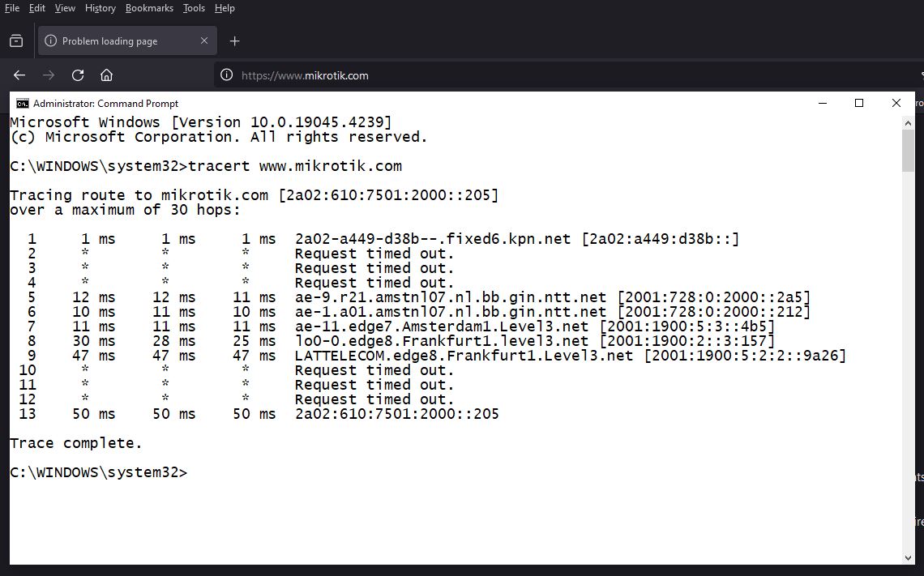Close the Command Prompt window
Screen dimensions: 924x576
pos(896,103)
